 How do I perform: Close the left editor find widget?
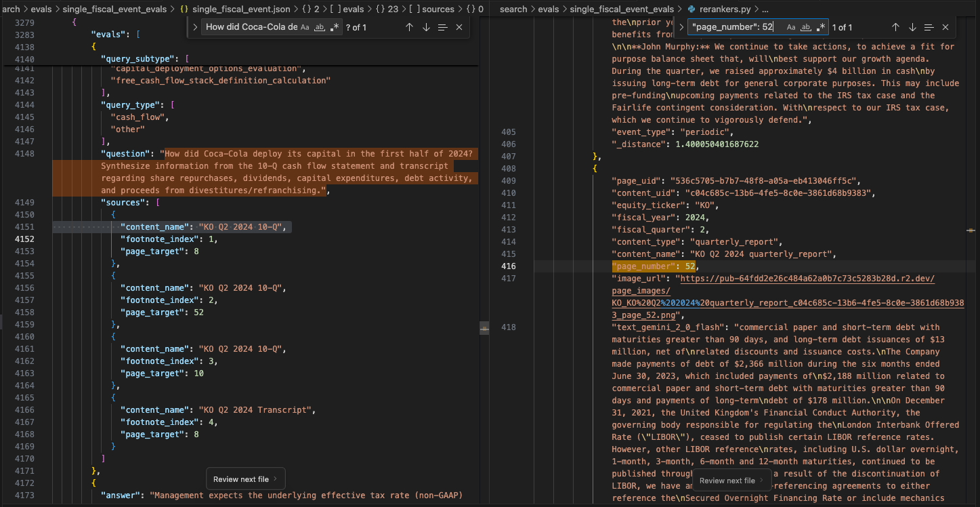[x=459, y=27]
